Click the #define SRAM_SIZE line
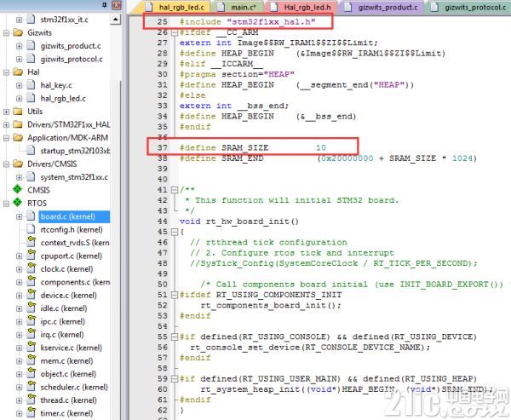This screenshot has height=420, width=511. (x=253, y=147)
